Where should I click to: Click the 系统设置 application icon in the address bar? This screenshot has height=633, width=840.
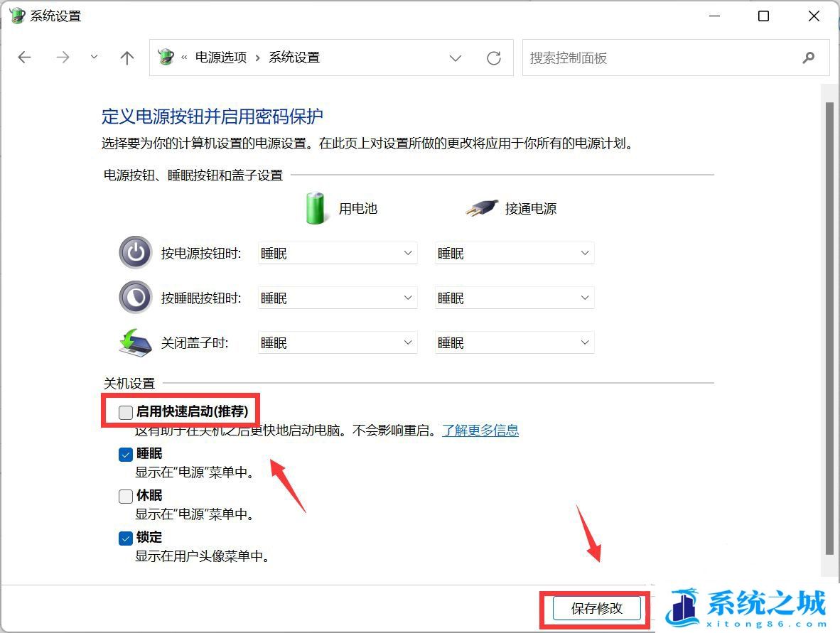pyautogui.click(x=166, y=57)
